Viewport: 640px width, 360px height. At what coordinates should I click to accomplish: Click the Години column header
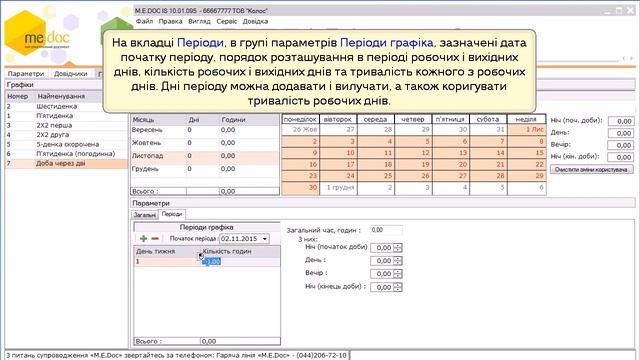coord(249,120)
